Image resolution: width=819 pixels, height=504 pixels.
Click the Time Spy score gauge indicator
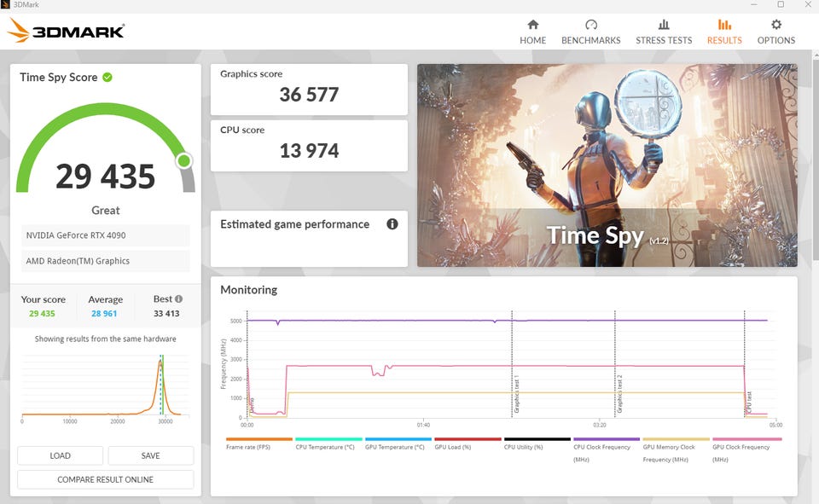[x=184, y=161]
